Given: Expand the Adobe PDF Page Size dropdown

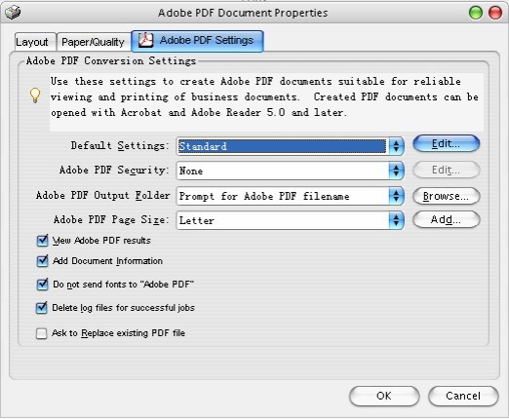Looking at the screenshot, I should coord(396,220).
